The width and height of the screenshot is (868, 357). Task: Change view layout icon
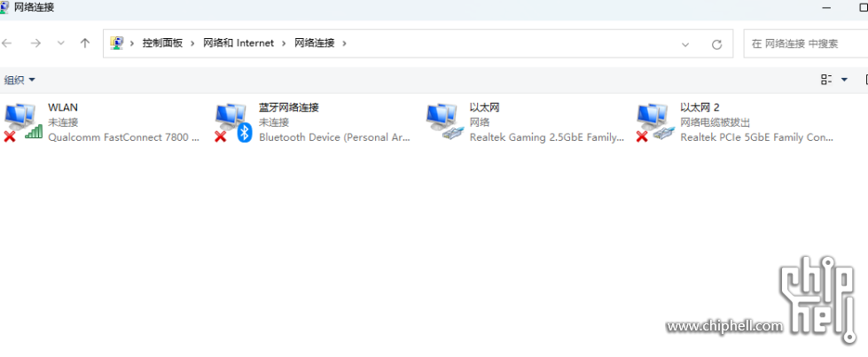click(826, 80)
